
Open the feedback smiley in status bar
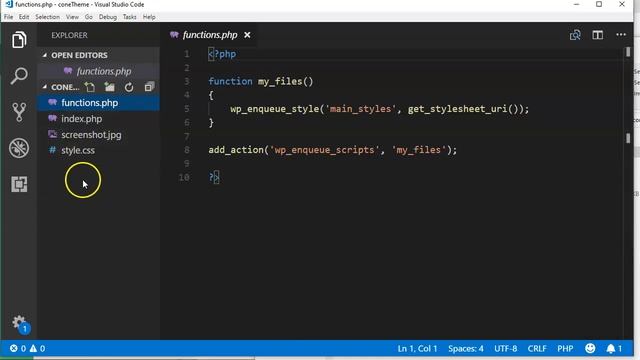[590, 348]
